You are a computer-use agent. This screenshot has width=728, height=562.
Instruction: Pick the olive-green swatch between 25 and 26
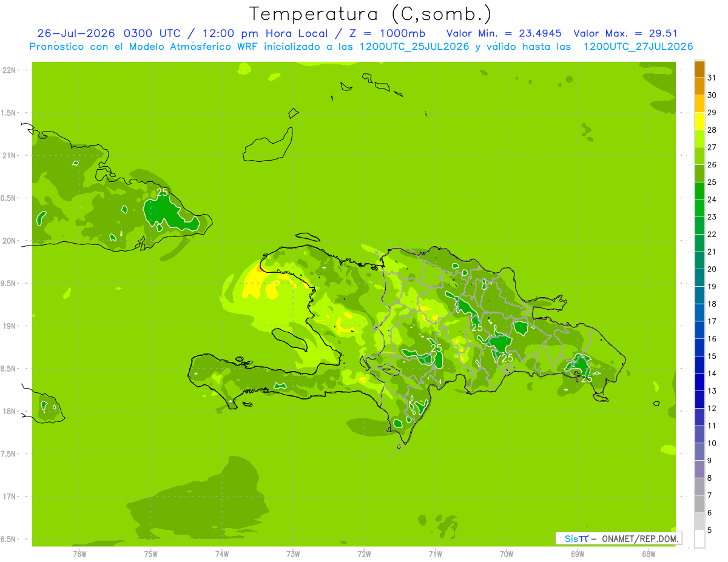(x=699, y=173)
